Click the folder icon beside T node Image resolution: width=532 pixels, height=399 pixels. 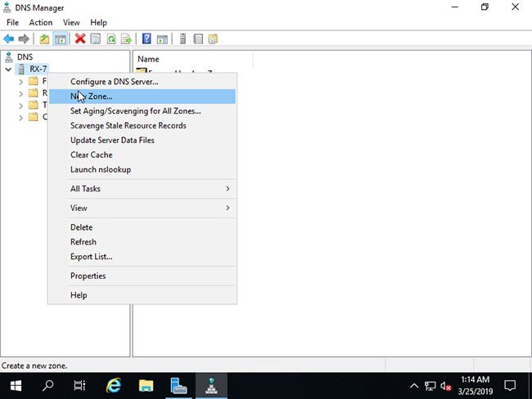point(34,105)
